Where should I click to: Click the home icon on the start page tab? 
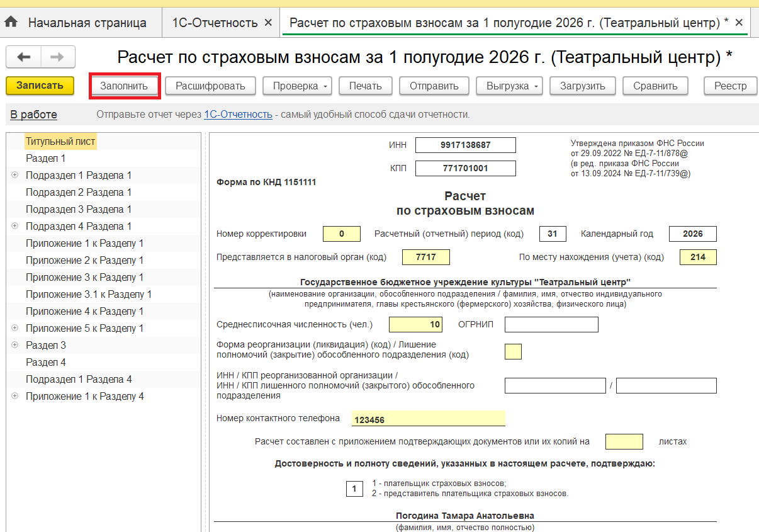[11, 23]
